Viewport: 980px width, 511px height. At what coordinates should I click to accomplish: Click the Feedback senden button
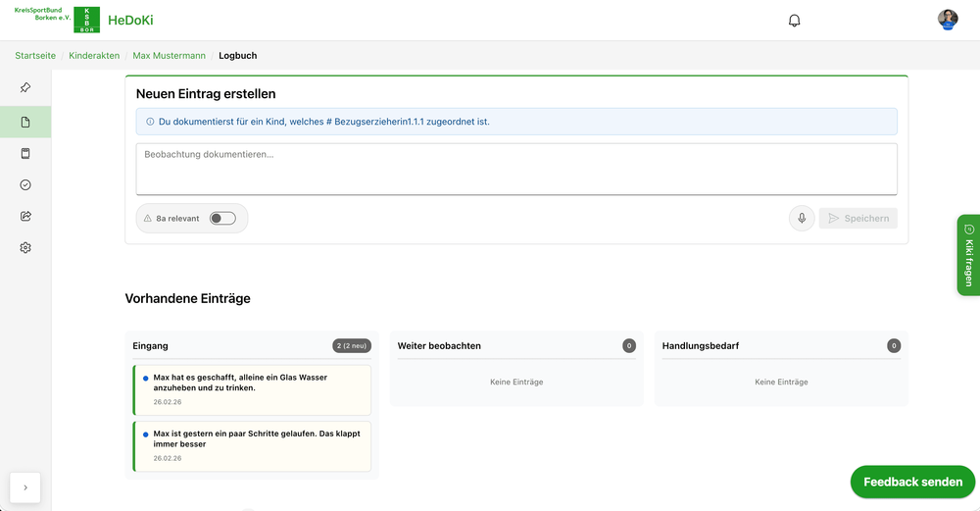point(912,482)
